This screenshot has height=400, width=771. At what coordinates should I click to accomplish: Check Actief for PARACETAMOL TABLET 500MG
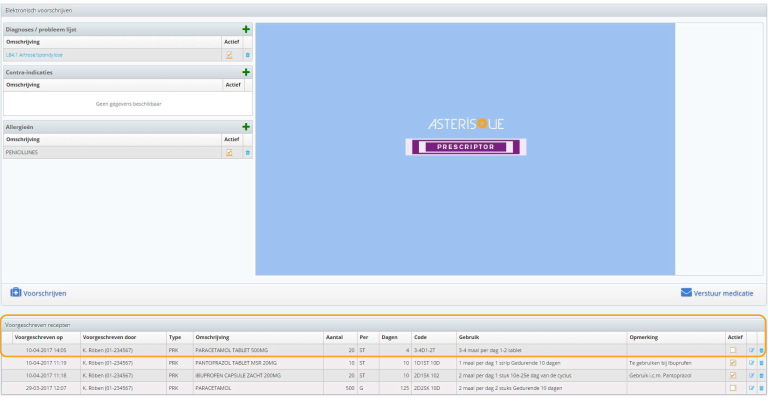coord(733,350)
